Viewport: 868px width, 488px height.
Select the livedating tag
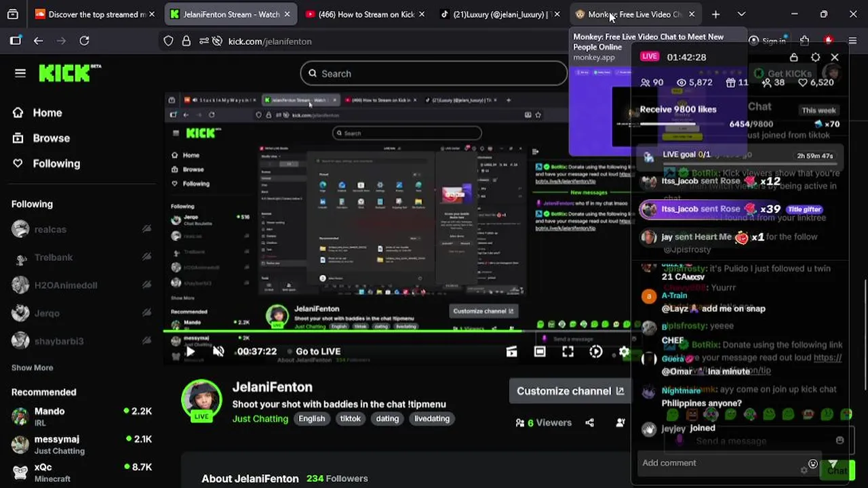coord(432,418)
